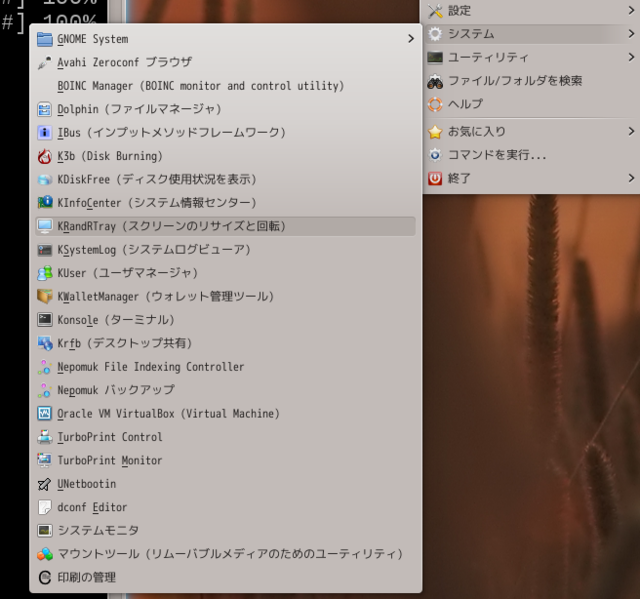This screenshot has height=599, width=640.
Task: Click the TurboPrint Control printer icon
Action: click(44, 437)
